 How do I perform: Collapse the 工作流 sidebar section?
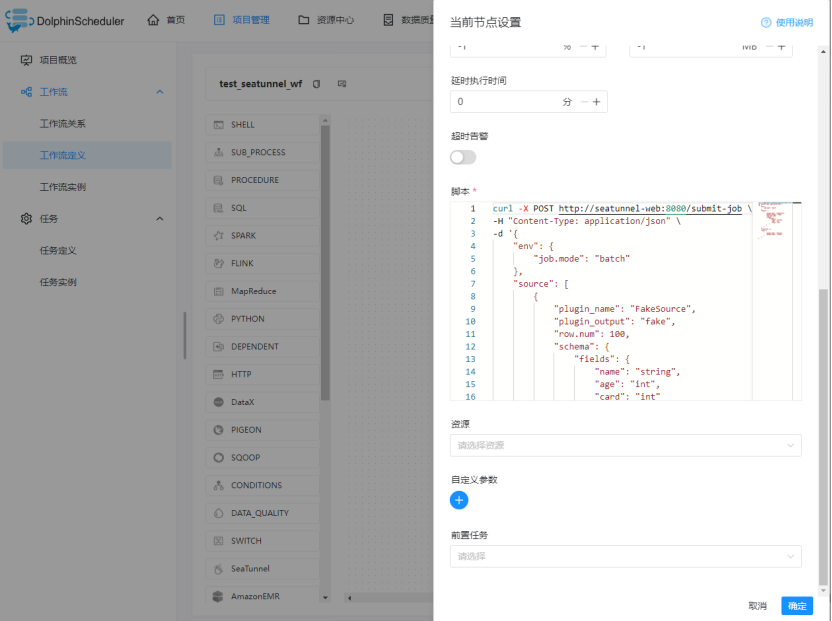(x=160, y=92)
